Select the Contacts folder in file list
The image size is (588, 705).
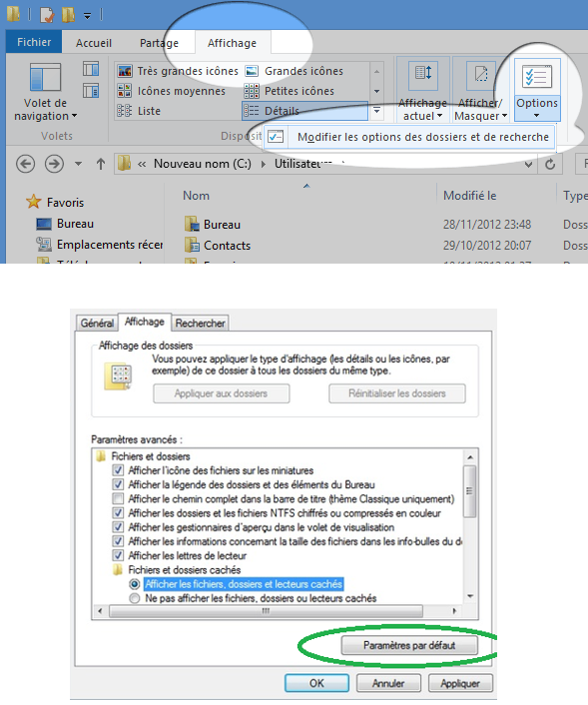point(218,246)
